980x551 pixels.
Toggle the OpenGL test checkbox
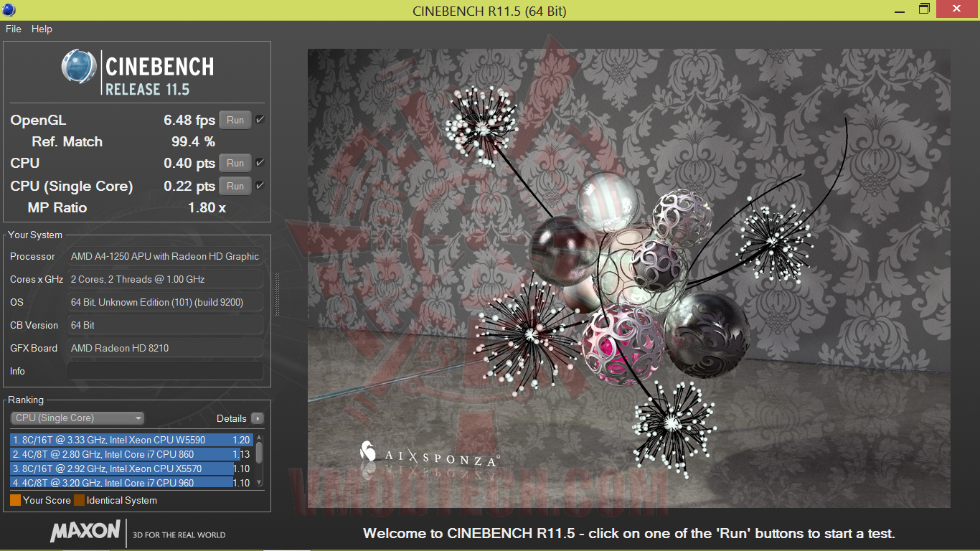click(x=260, y=120)
